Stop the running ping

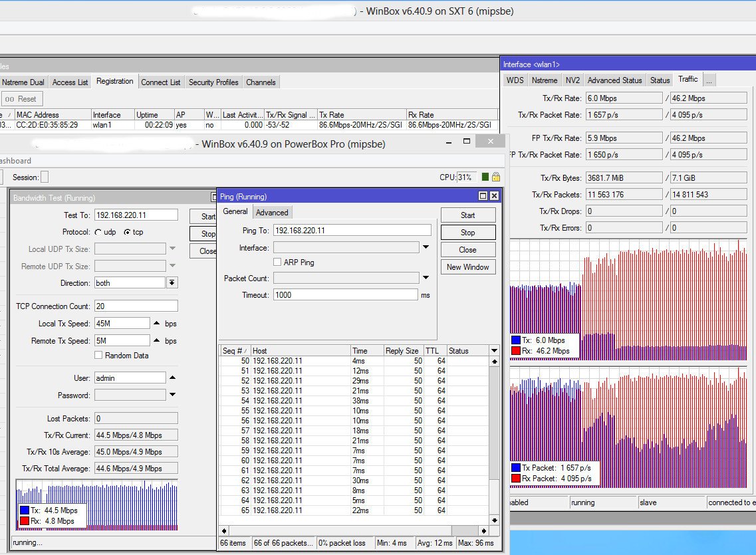click(467, 232)
